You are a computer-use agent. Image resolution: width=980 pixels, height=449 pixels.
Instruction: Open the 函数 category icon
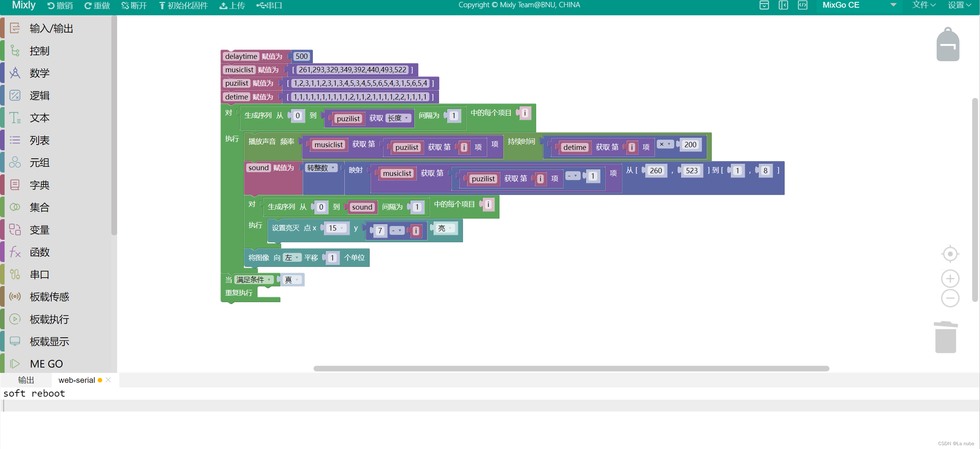pyautogui.click(x=15, y=252)
